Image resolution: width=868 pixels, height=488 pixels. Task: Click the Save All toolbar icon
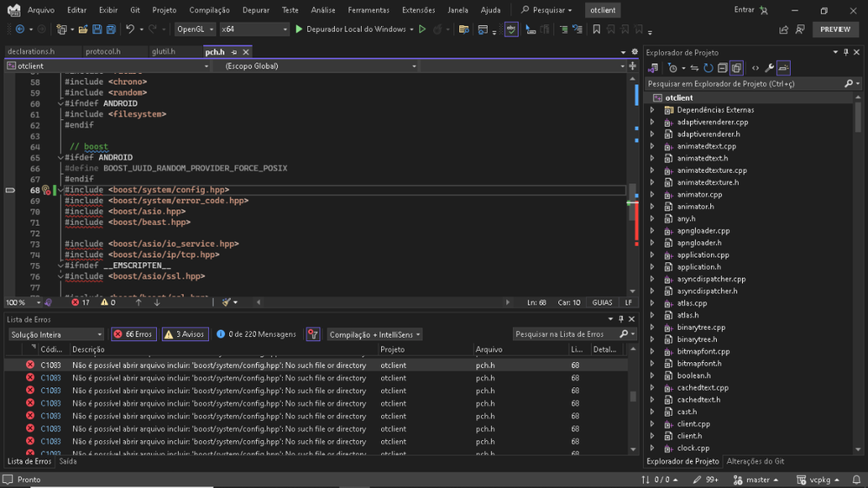pyautogui.click(x=110, y=30)
